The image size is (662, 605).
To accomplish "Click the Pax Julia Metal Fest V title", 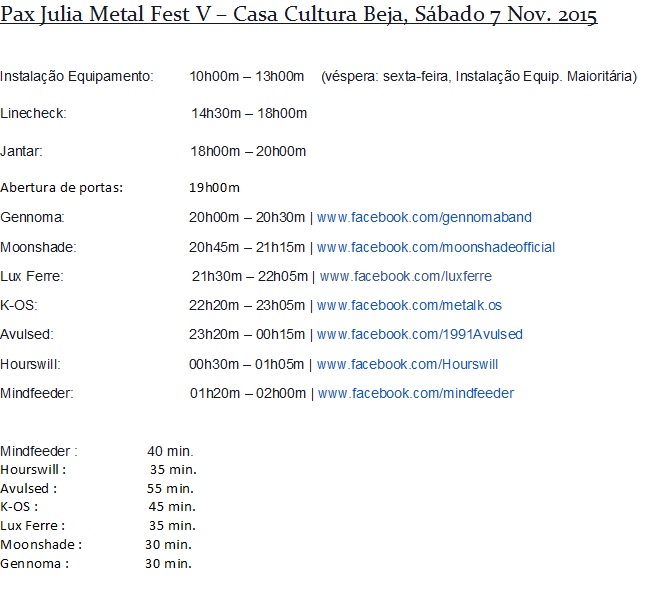I will (x=299, y=17).
